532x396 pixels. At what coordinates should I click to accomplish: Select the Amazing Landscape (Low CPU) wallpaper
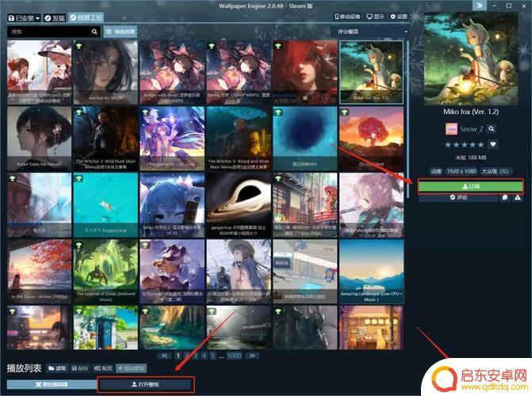coord(371,271)
